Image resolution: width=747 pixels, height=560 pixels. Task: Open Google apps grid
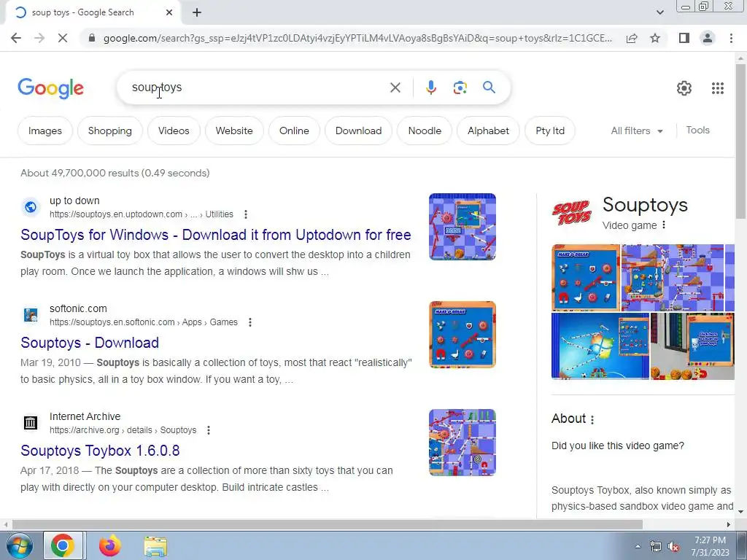click(718, 88)
